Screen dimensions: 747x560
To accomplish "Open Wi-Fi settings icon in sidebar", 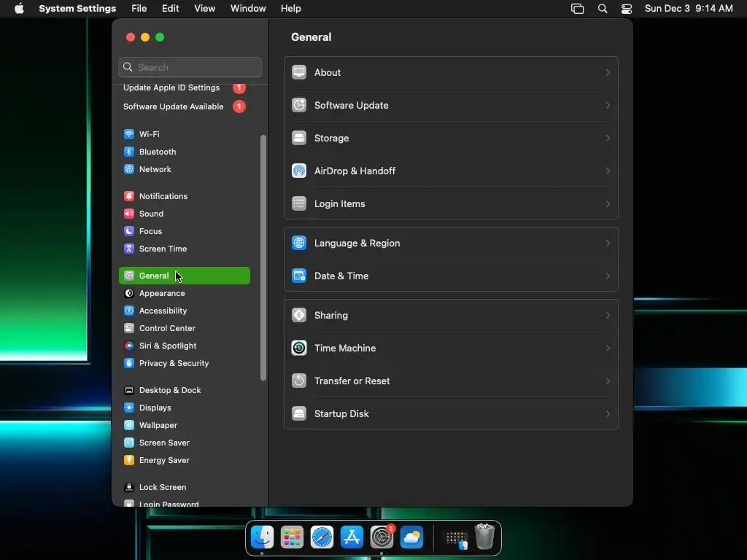I will tap(128, 134).
